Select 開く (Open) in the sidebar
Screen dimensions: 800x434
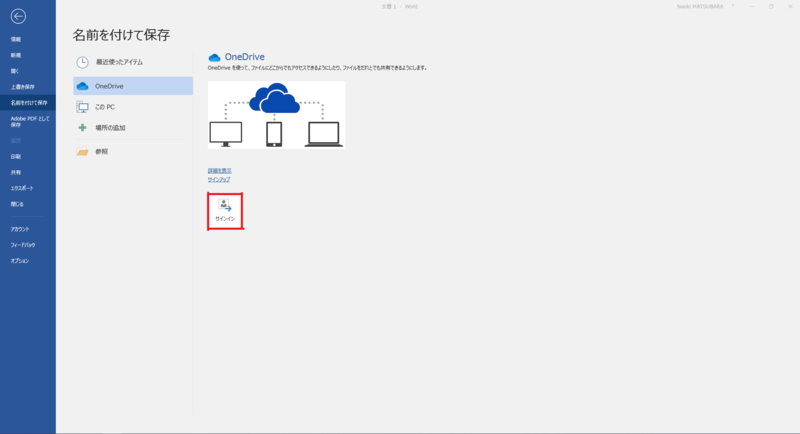(x=15, y=71)
